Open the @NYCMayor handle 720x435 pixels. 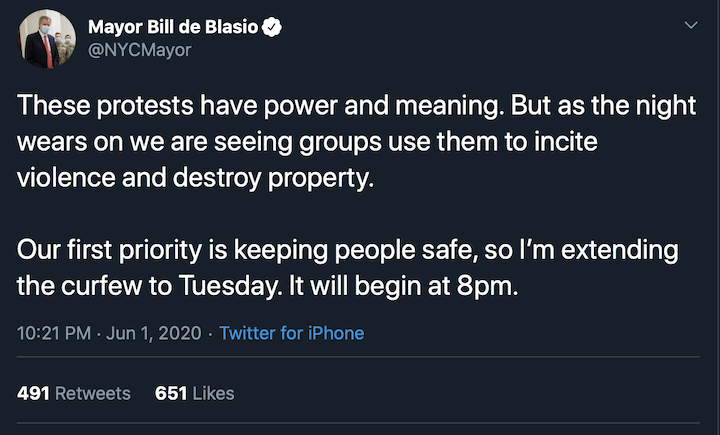(140, 50)
